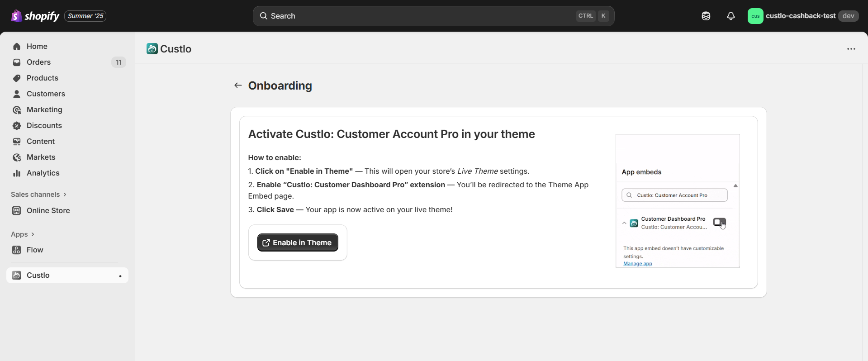
Task: Click the Markets globe icon
Action: click(x=17, y=157)
